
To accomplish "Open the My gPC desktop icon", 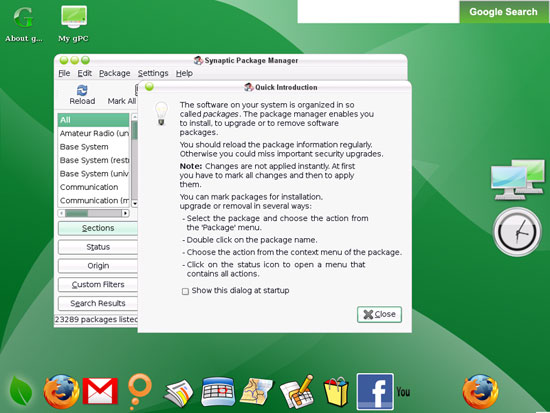I will (73, 23).
